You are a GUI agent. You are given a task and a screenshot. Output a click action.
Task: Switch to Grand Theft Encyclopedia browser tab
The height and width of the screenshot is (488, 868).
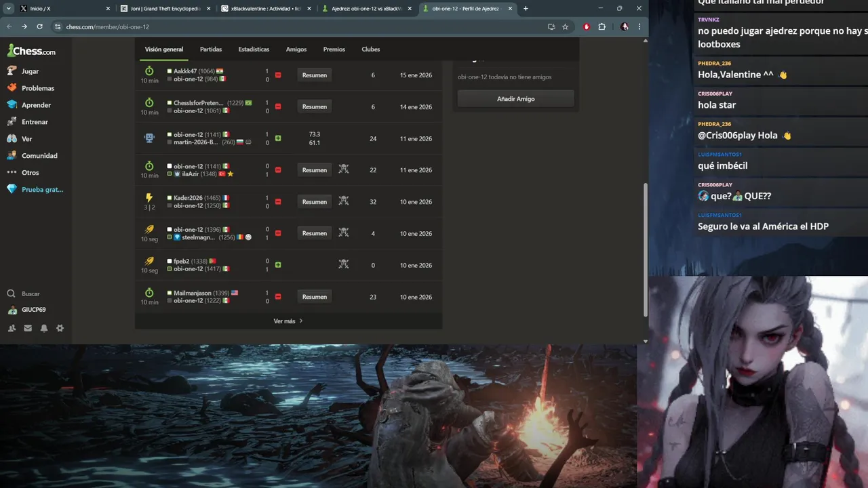(166, 8)
